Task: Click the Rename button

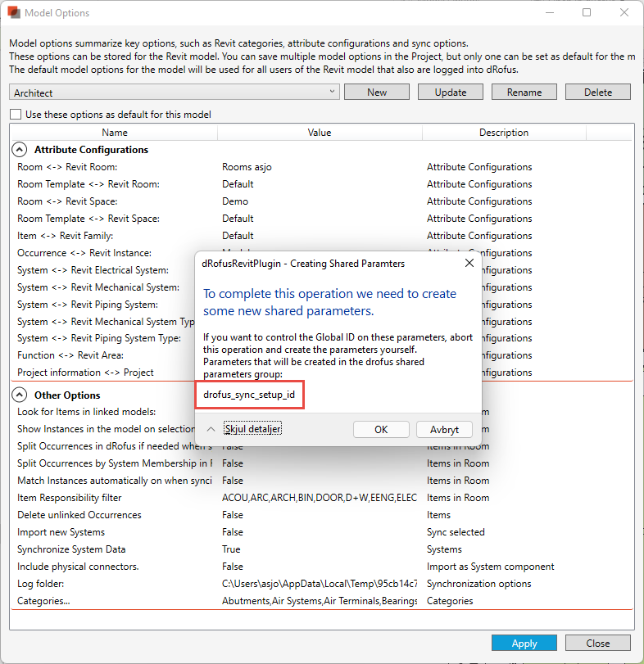Action: pyautogui.click(x=524, y=93)
